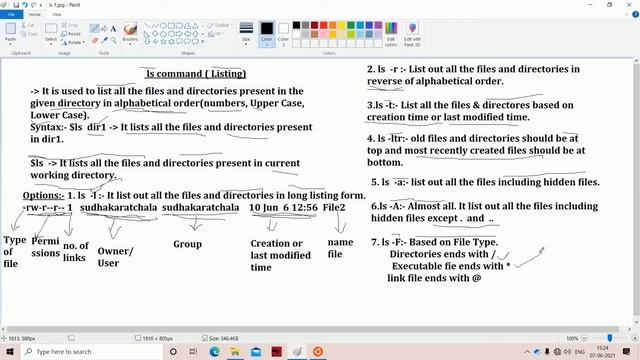
Task: Click the taskbar search box
Action: point(91,351)
